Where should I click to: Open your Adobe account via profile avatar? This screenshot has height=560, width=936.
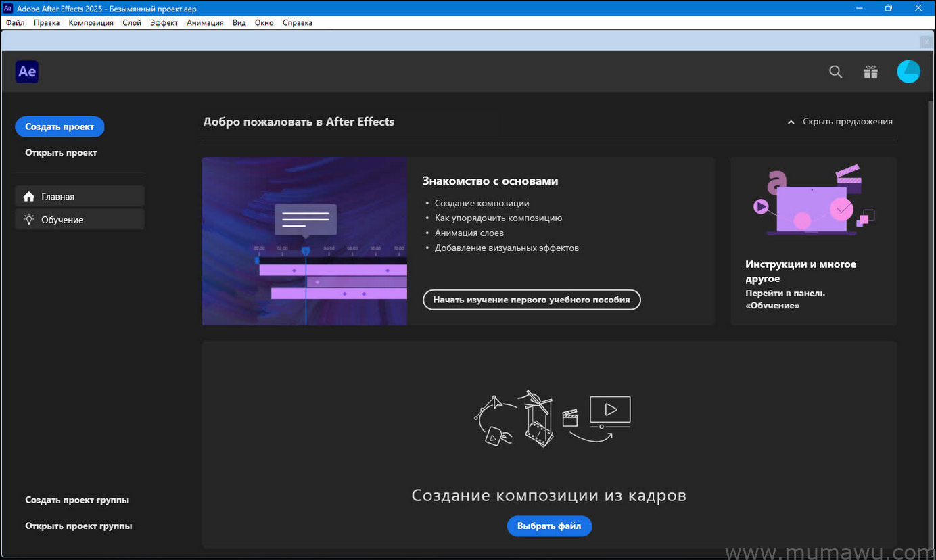pyautogui.click(x=908, y=71)
